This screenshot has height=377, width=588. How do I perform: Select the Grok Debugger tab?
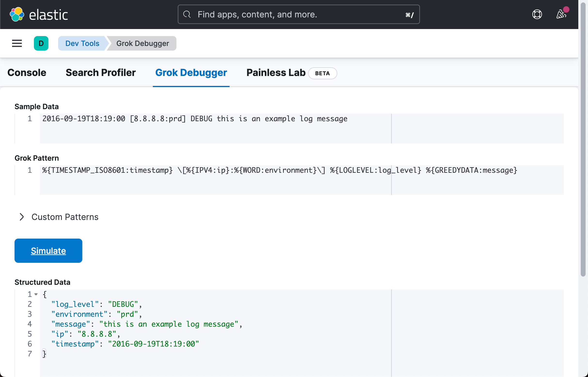click(x=191, y=73)
